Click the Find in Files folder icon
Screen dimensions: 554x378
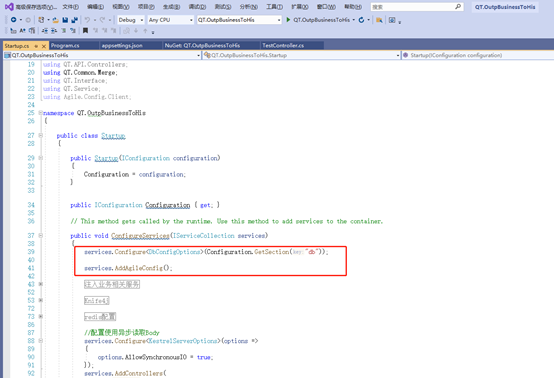point(379,20)
